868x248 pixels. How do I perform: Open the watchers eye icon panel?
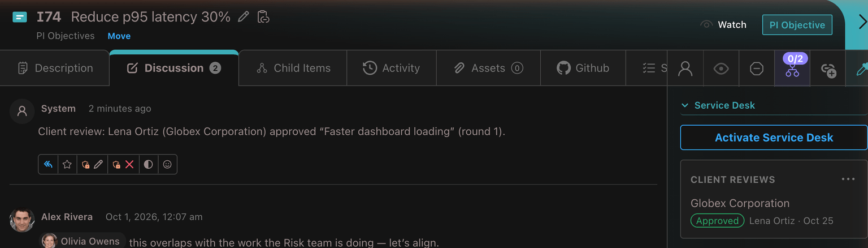pos(721,69)
